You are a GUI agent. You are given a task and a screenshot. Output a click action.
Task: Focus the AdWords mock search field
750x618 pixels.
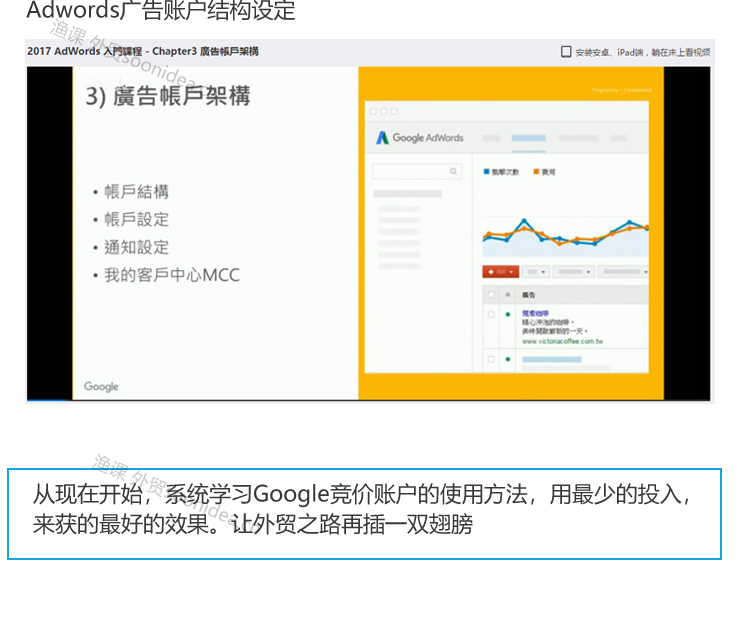(417, 171)
